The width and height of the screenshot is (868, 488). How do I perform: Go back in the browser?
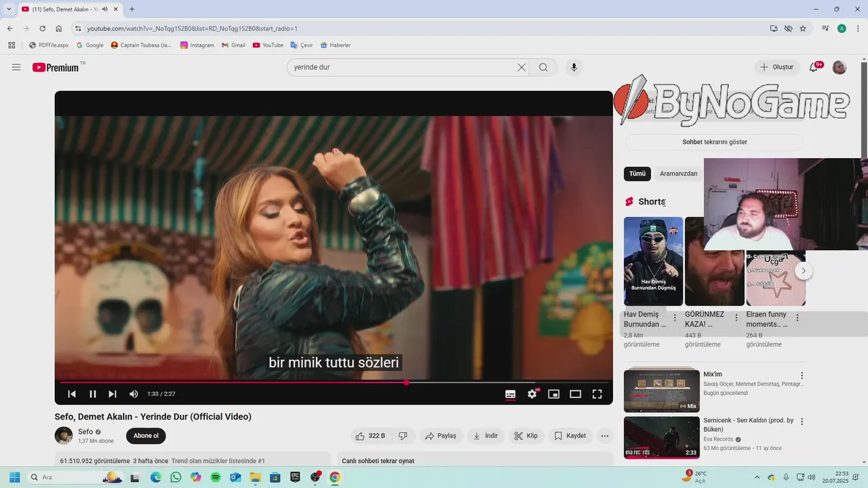[10, 28]
